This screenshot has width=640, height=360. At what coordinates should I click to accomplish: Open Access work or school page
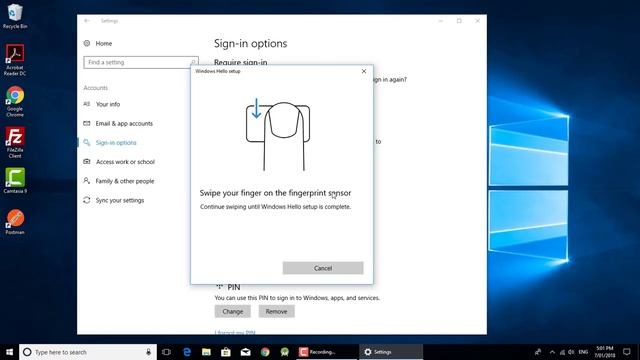point(125,162)
